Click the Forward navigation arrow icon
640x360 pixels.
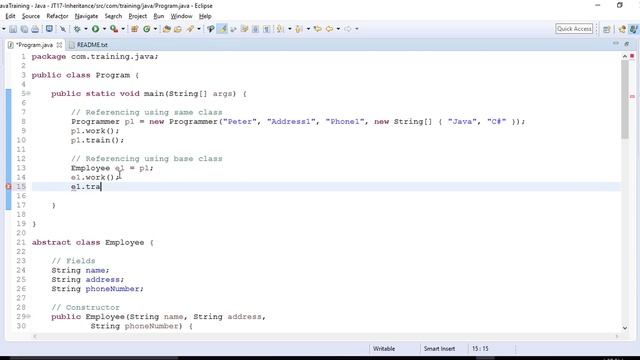click(x=348, y=29)
